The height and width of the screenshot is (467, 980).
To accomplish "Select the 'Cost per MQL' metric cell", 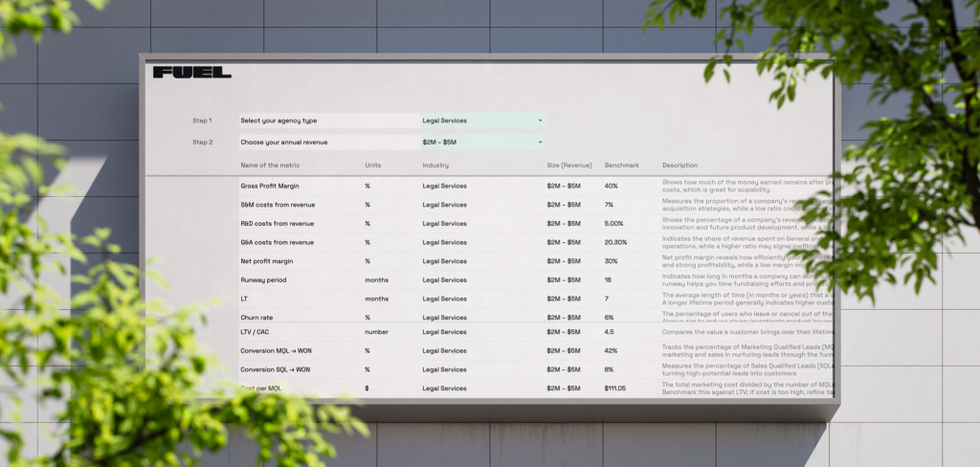I will (x=260, y=389).
